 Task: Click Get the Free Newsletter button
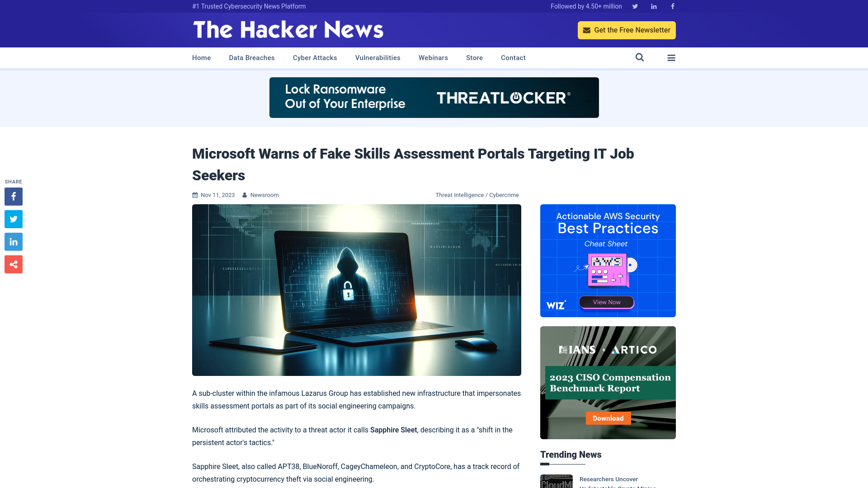tap(627, 30)
